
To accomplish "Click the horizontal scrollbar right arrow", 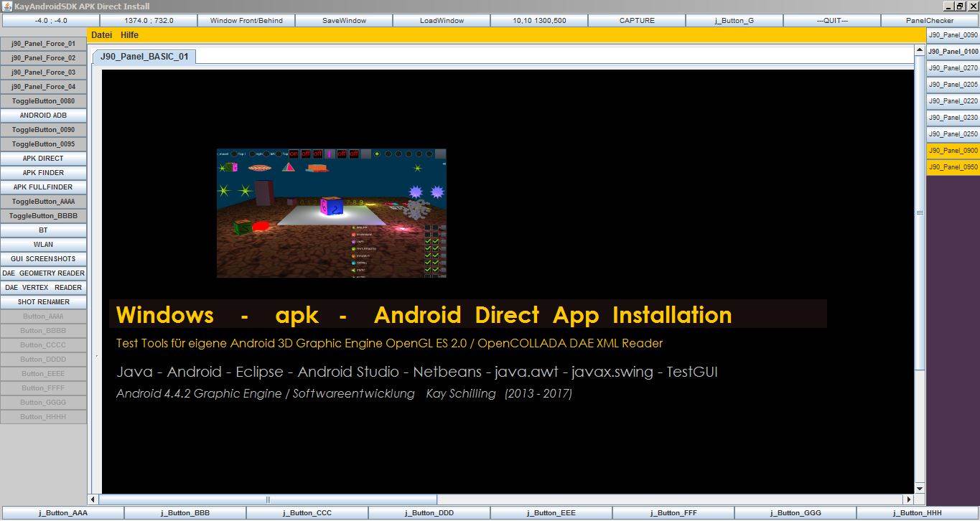I will click(x=908, y=499).
